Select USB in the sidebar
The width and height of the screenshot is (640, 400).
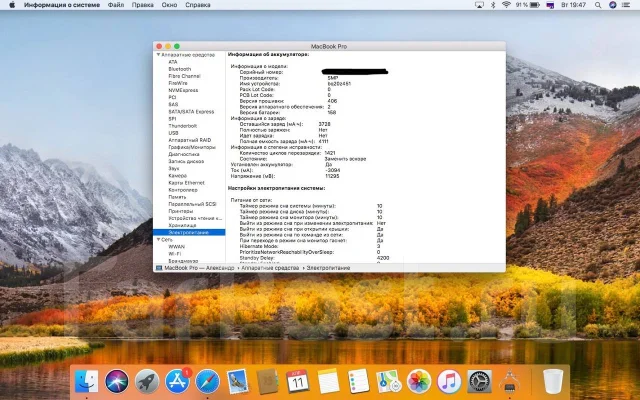(x=173, y=133)
